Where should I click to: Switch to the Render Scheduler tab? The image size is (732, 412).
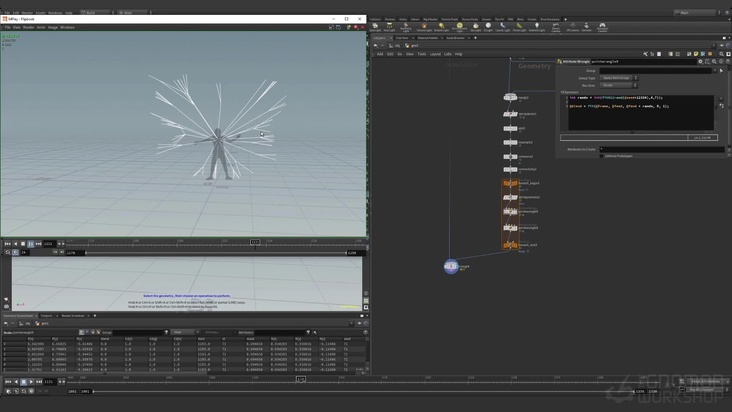click(x=73, y=316)
